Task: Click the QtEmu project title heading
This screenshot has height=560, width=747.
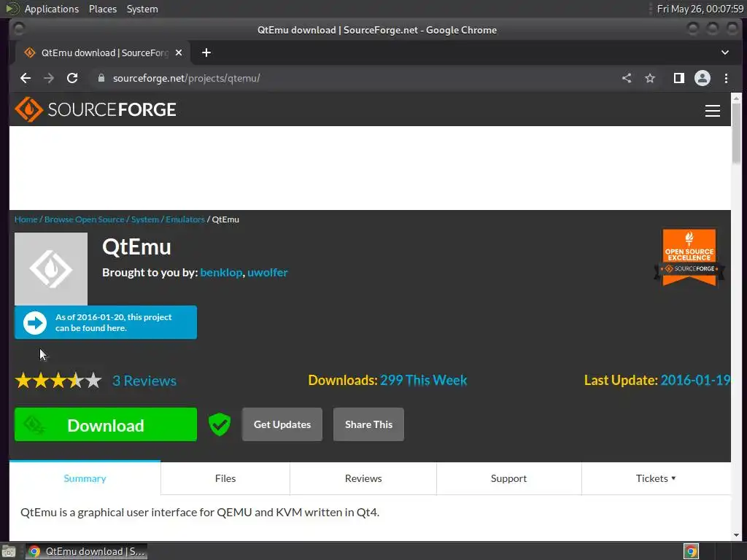Action: pos(136,247)
